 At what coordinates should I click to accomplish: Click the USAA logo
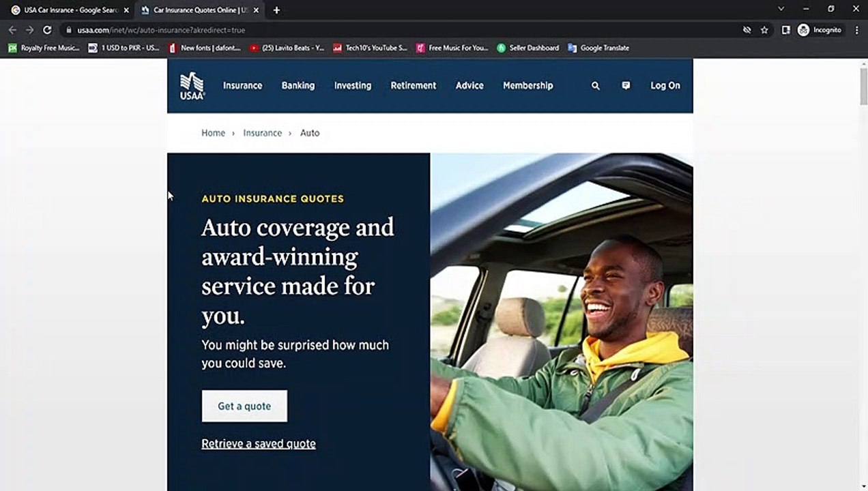point(192,86)
